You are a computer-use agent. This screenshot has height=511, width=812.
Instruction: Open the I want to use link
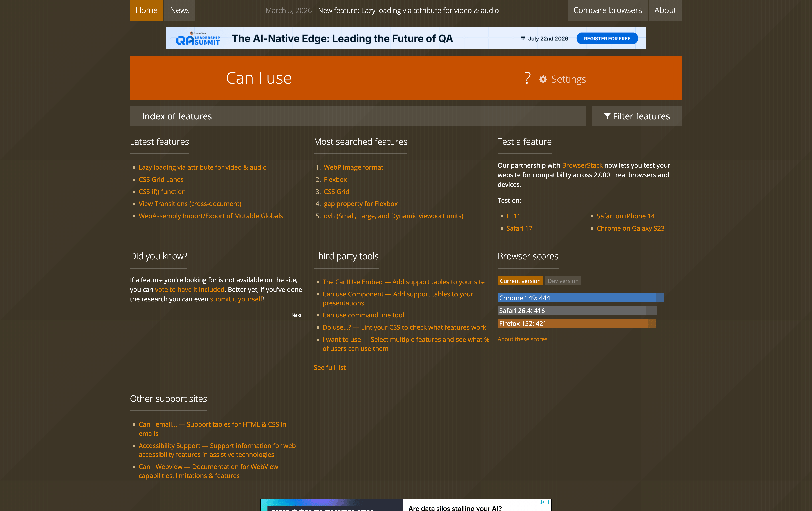click(406, 344)
